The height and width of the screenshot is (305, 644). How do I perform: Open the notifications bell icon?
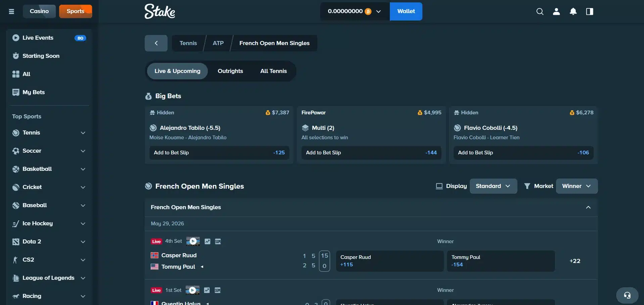coord(573,11)
